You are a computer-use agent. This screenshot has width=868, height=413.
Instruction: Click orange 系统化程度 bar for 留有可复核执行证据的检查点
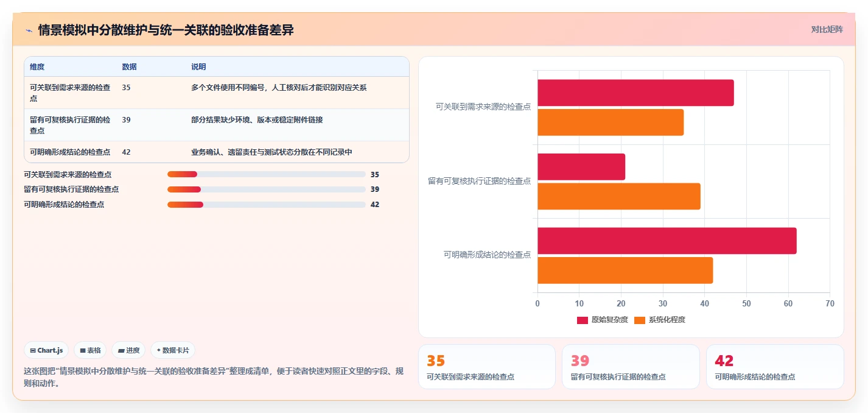[x=619, y=196]
